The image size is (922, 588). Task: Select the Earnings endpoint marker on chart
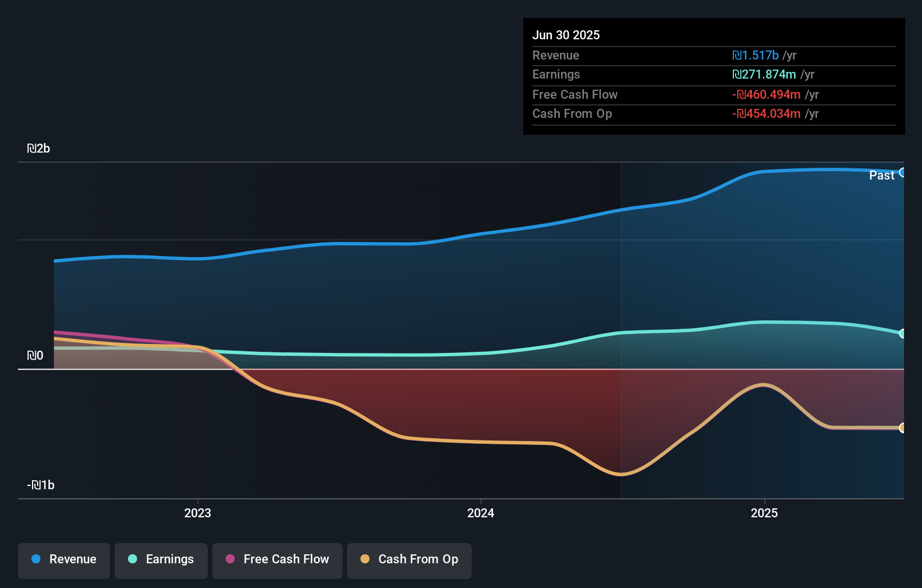902,333
